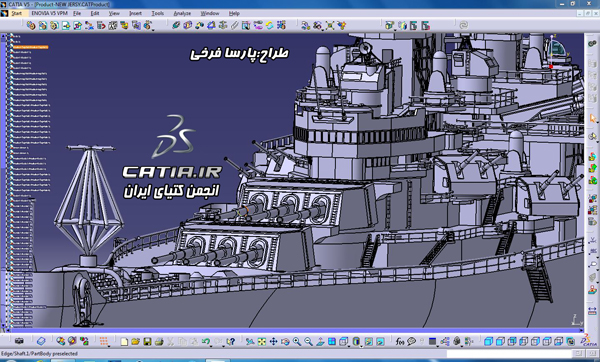Screen dimensions: 600x362
Task: Expand the shading view mode dropdown
Action: pyautogui.click(x=361, y=346)
